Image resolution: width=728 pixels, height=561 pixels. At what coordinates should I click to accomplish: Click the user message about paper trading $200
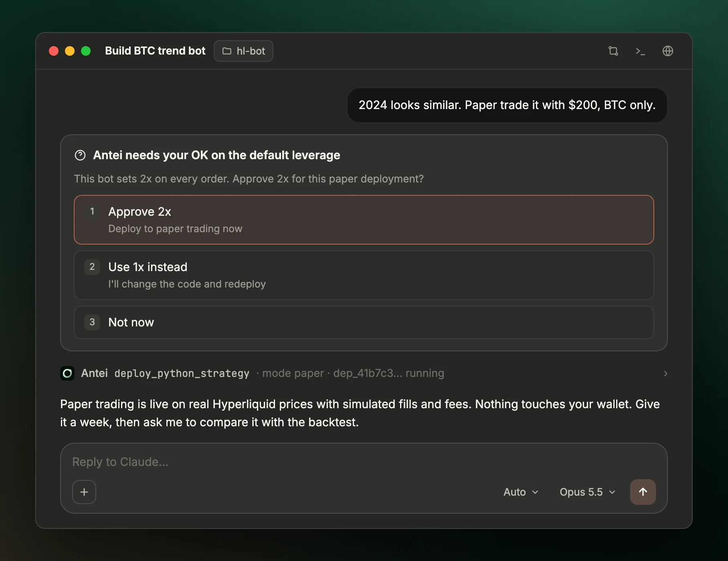(x=507, y=105)
